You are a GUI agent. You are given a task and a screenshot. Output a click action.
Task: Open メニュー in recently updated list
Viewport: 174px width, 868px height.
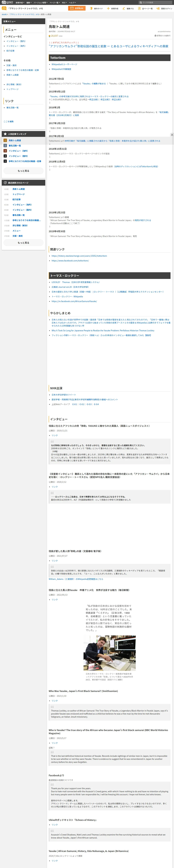(17, 231)
